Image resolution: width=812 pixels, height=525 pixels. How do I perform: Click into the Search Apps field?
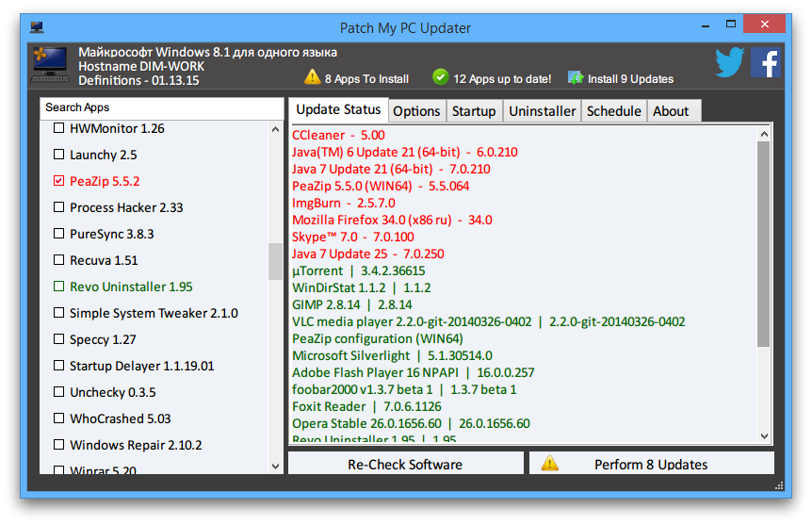pos(162,107)
